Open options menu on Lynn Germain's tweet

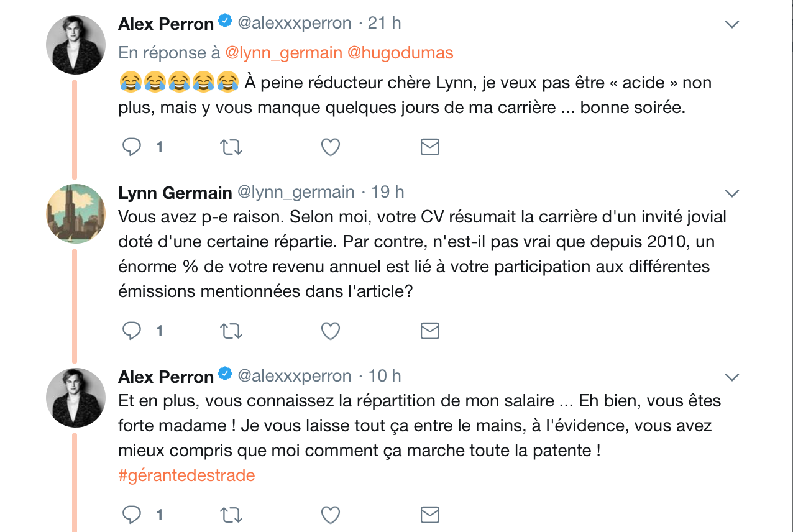tap(731, 192)
